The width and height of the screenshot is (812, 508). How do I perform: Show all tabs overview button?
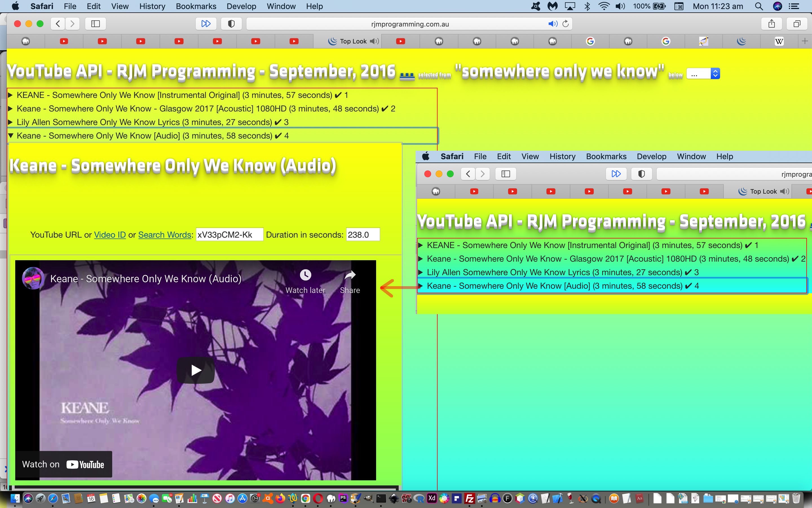(x=797, y=23)
